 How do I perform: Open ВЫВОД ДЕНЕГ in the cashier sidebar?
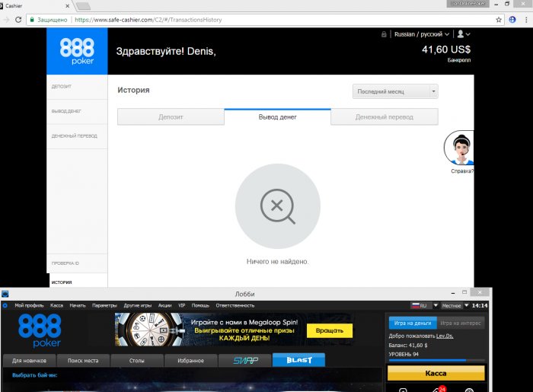77,111
